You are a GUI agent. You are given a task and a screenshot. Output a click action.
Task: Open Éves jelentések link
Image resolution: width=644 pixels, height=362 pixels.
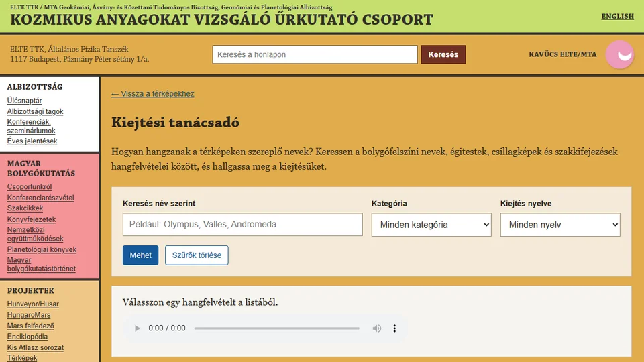point(32,141)
